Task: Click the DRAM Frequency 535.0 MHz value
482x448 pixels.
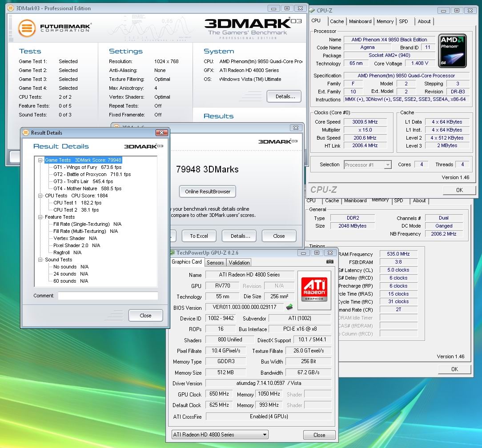Action: (398, 254)
